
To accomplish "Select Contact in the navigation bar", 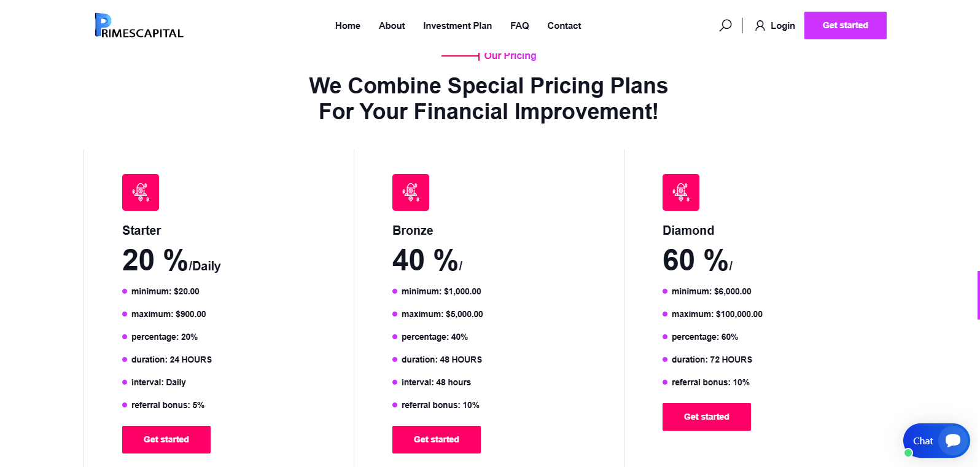I will 564,26.
